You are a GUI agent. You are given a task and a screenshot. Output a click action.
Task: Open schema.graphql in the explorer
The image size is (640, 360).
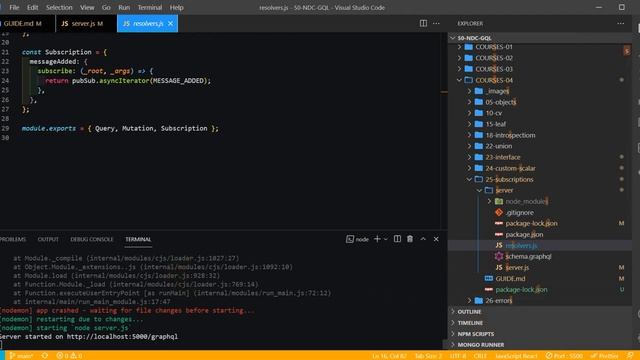point(528,256)
